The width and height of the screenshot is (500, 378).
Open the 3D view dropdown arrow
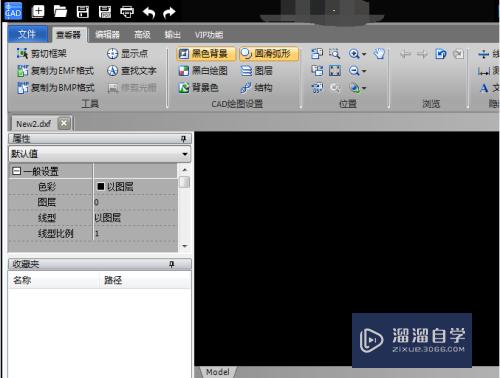coord(364,88)
